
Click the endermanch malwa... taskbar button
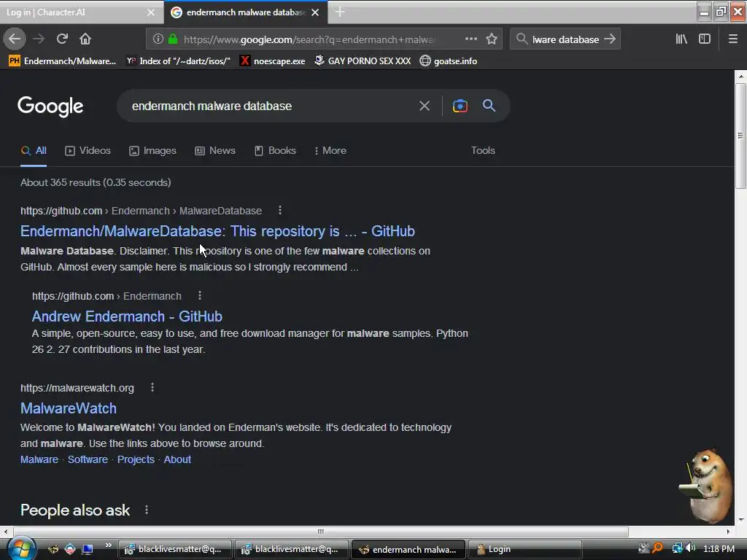(409, 549)
